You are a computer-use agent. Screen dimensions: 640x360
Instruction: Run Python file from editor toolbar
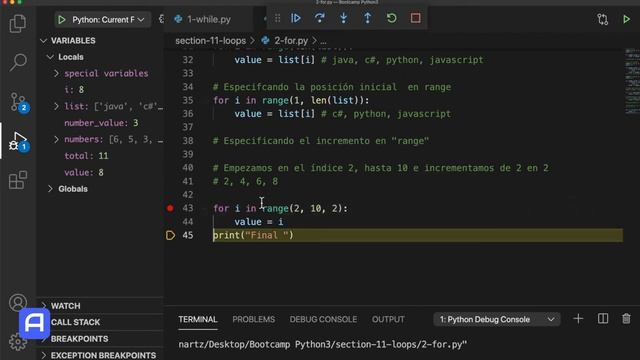[627, 19]
